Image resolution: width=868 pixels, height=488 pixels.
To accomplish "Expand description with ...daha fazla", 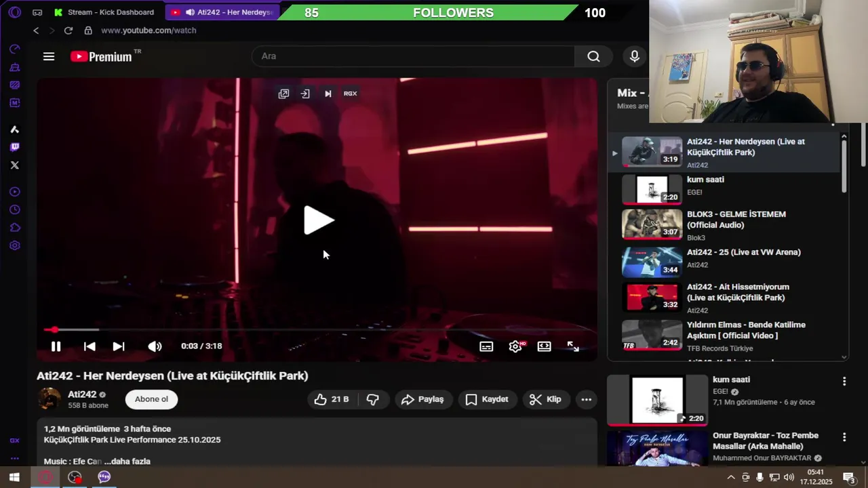I will [x=127, y=462].
